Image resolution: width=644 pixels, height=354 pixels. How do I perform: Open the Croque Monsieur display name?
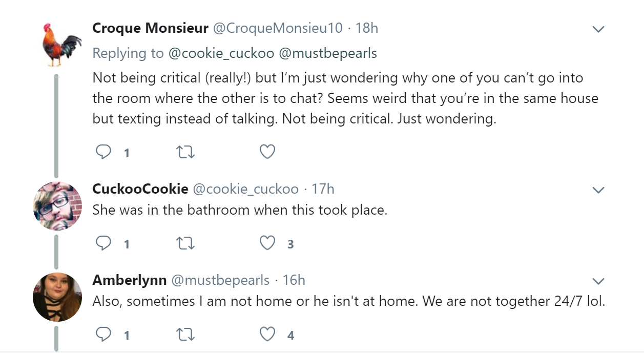pos(151,28)
